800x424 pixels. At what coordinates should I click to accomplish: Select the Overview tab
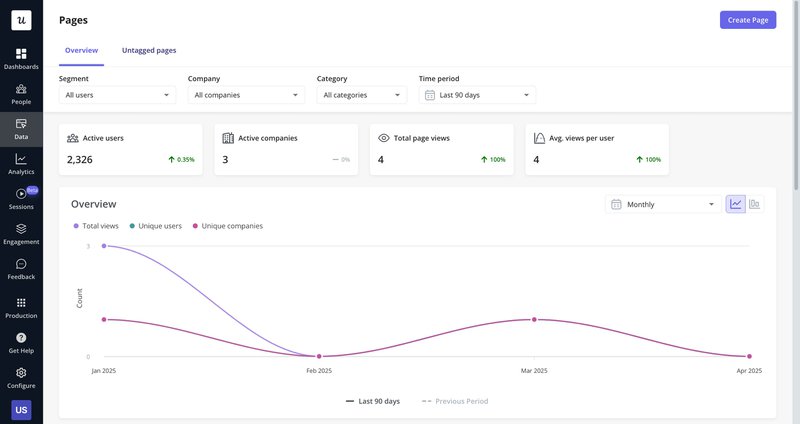tap(81, 50)
